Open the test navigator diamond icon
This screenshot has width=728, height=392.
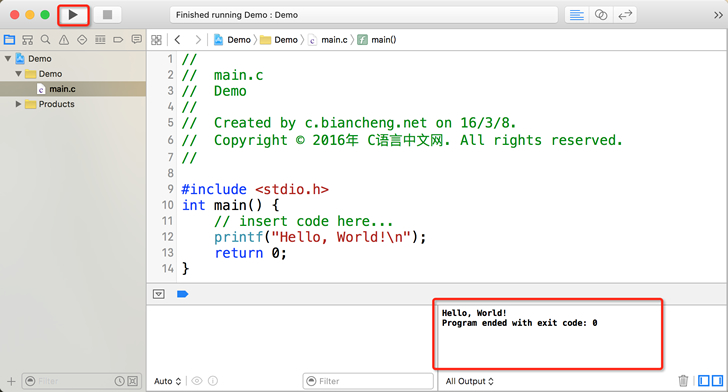coord(82,40)
